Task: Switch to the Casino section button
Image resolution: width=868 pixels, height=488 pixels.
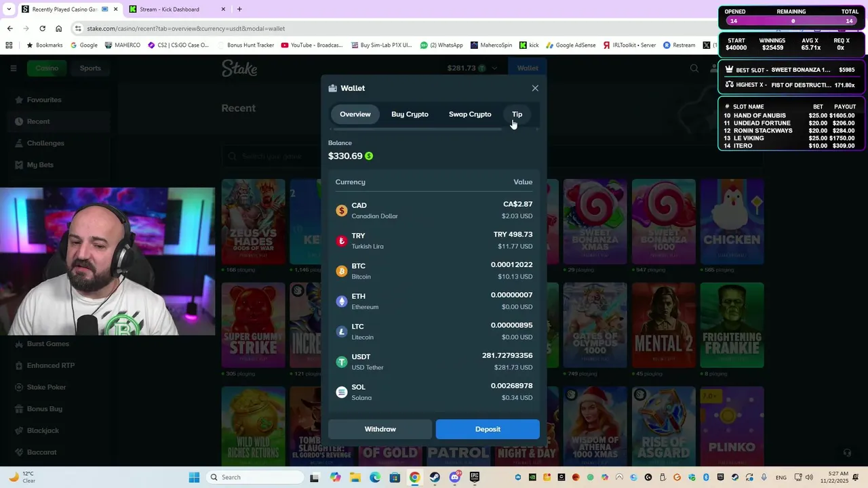Action: [x=47, y=68]
